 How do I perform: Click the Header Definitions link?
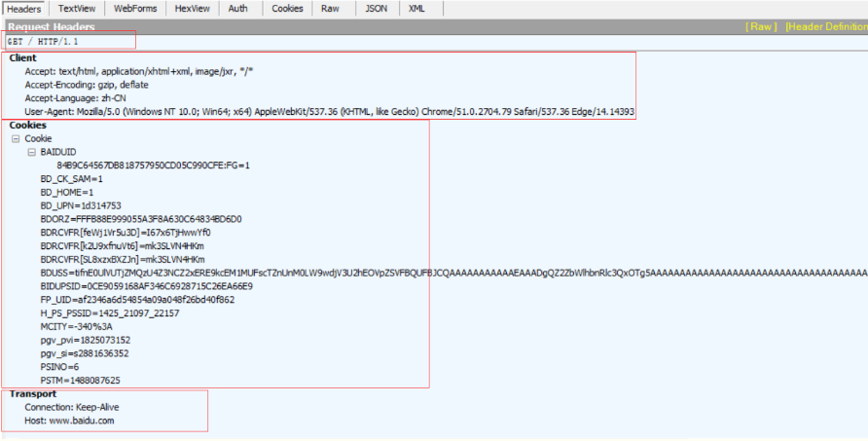coord(826,26)
